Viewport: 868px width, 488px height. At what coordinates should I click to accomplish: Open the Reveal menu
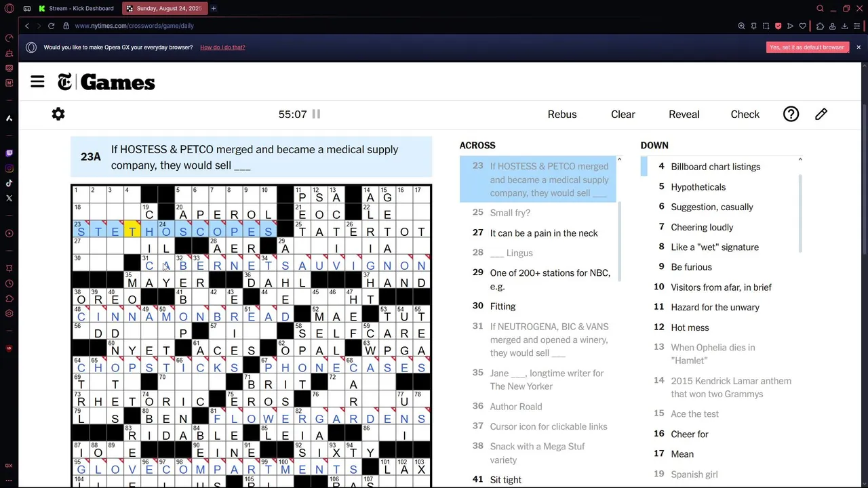pos(684,114)
